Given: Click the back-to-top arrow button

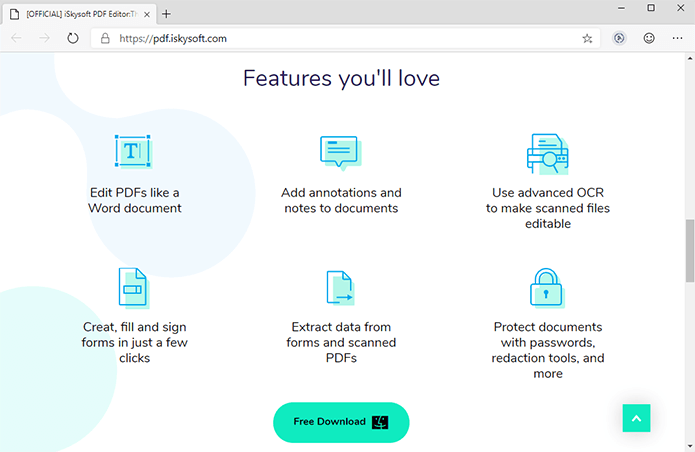Looking at the screenshot, I should click(636, 418).
